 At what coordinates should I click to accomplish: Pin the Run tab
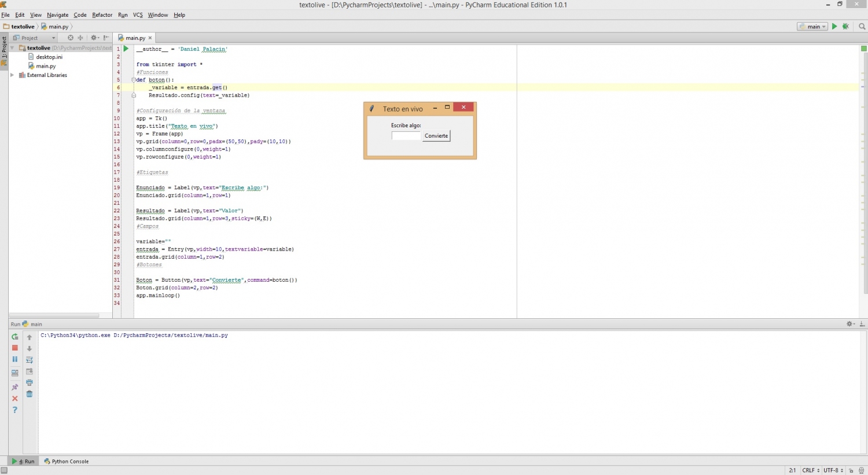click(15, 387)
